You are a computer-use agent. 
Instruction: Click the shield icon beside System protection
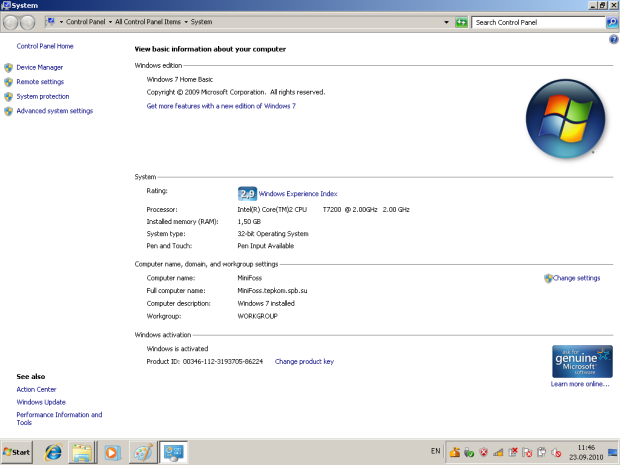click(x=9, y=97)
